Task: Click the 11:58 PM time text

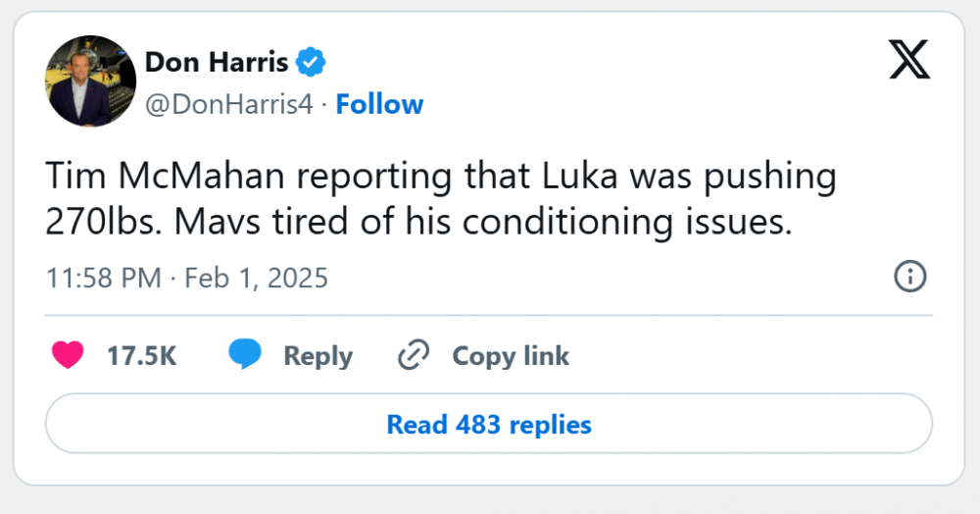Action: [104, 278]
